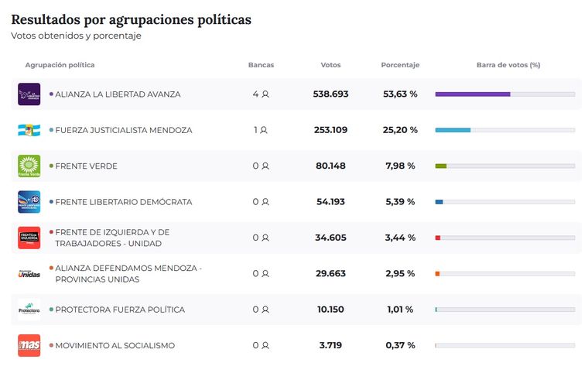
Task: Click the Bancas column header
Action: (261, 65)
